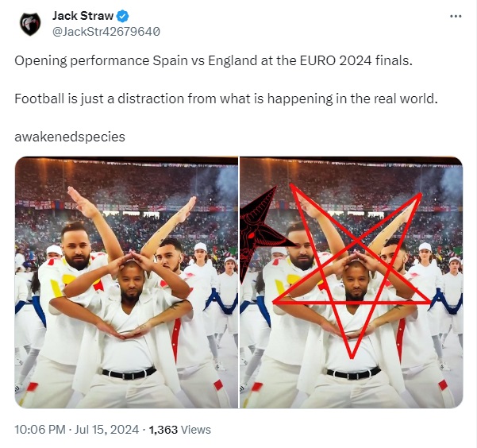Screen dimensions: 477x448
Task: Open the original performers photo on the left
Action: point(126,282)
